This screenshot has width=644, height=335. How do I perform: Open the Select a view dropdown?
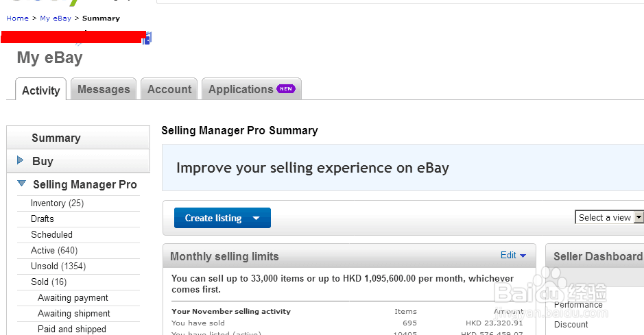click(x=610, y=217)
